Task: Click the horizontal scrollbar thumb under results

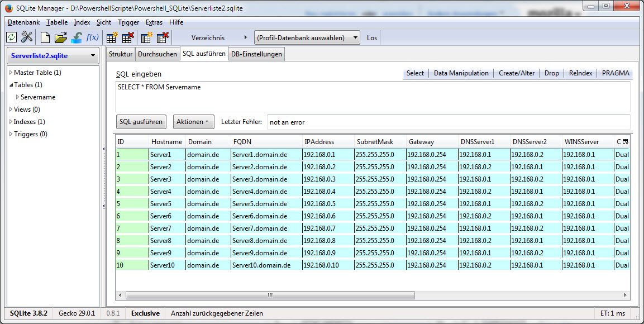Action: click(270, 296)
